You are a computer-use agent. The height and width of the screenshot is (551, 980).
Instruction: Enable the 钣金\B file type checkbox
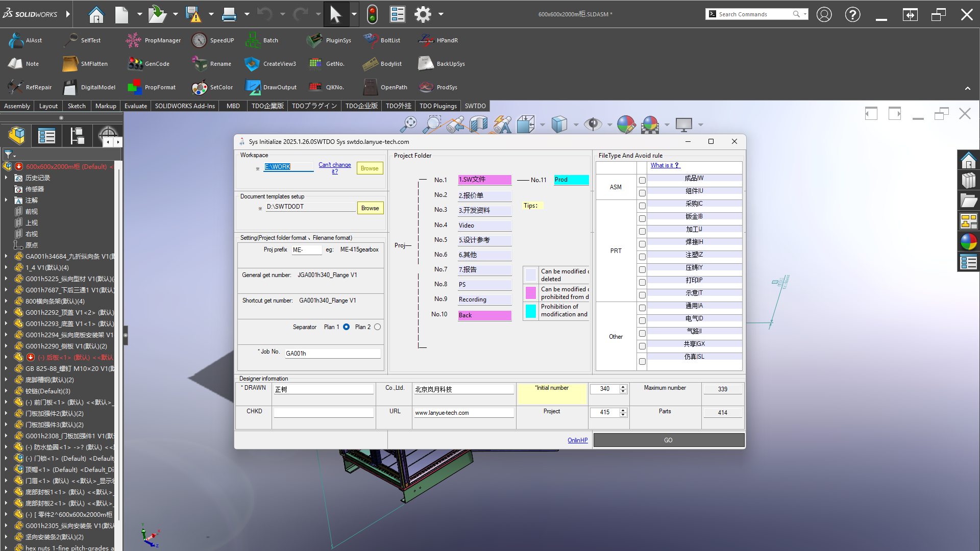click(642, 218)
